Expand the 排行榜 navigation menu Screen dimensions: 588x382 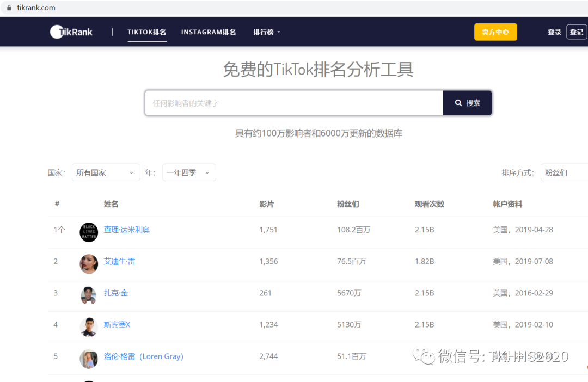pos(266,32)
